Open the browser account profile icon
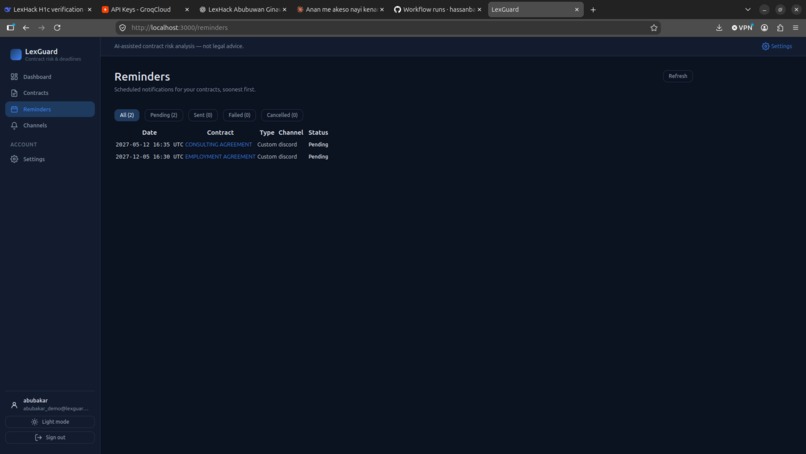Viewport: 806px width, 454px height. [764, 28]
